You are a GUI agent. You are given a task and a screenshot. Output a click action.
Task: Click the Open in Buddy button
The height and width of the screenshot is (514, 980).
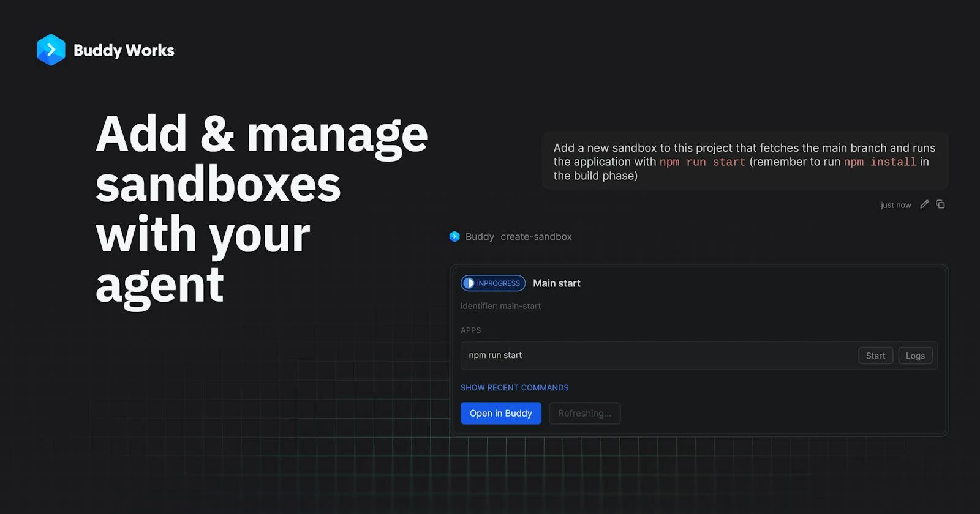500,413
